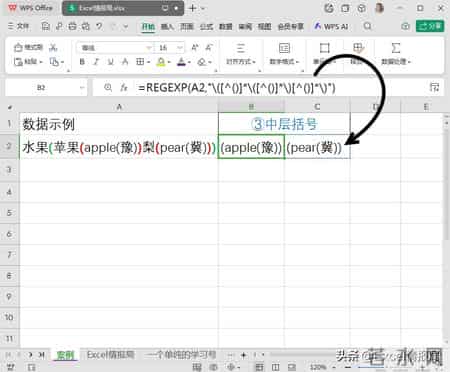Decrease font size with A- icon
The image size is (450, 372).
pyautogui.click(x=209, y=48)
